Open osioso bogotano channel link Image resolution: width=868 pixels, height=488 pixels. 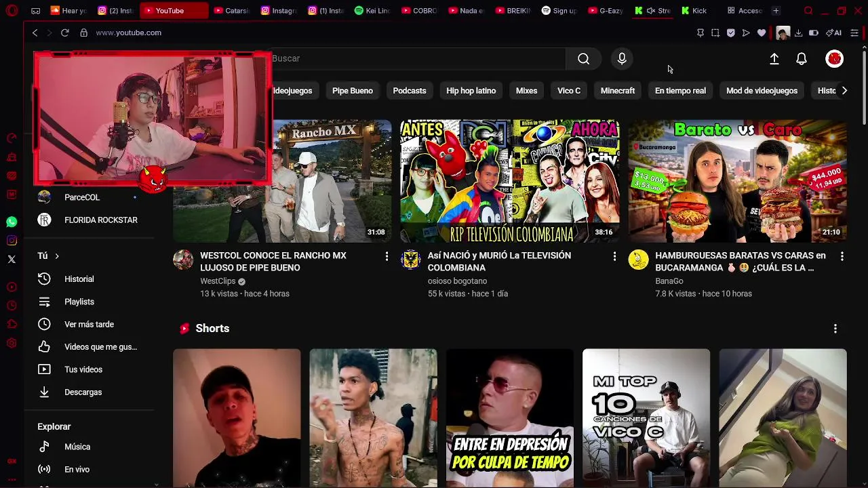(457, 281)
